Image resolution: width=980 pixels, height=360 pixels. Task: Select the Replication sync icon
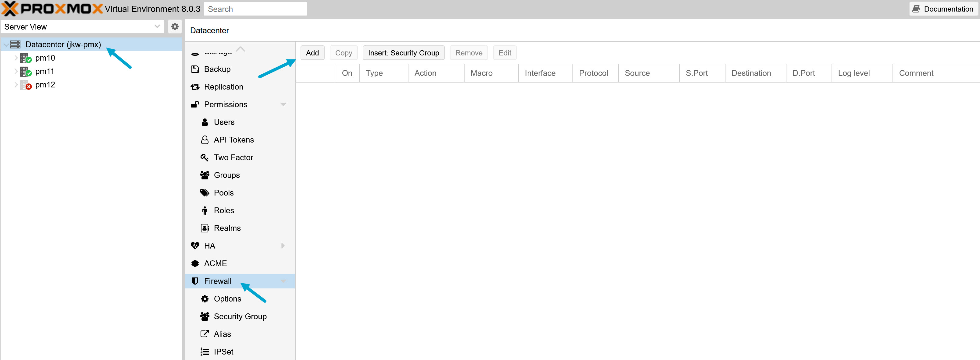click(195, 87)
